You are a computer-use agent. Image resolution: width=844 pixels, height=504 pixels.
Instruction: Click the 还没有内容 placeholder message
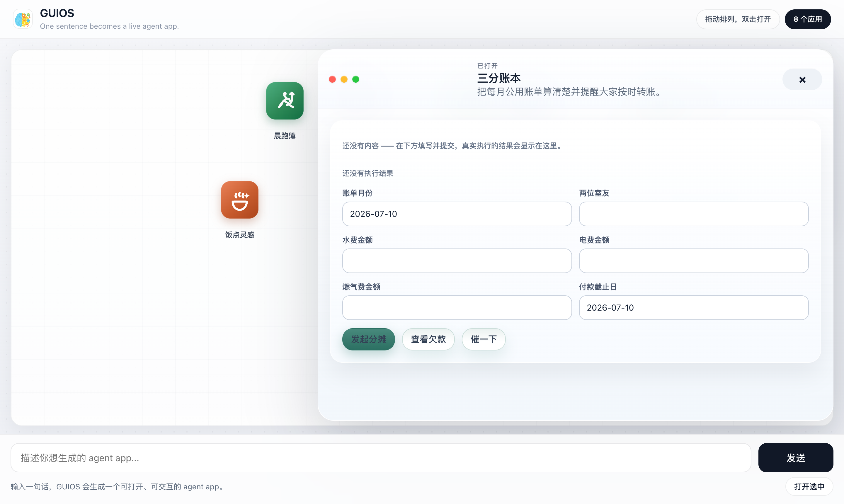click(453, 146)
